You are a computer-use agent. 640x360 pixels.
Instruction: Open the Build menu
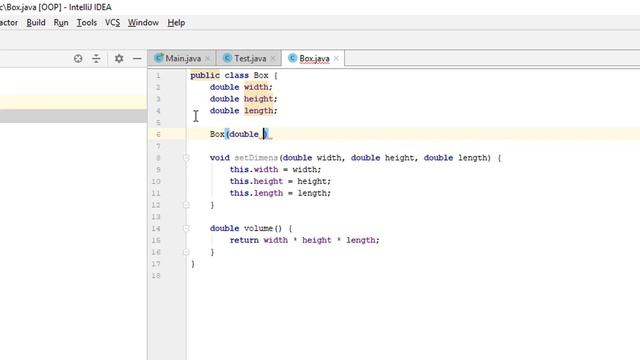[x=36, y=22]
